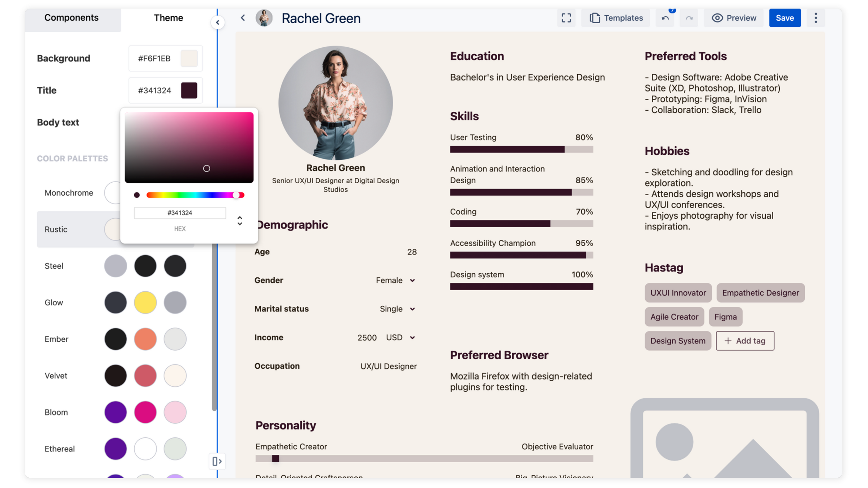Click Preferred Tools heading
This screenshot has height=488, width=868.
[685, 56]
